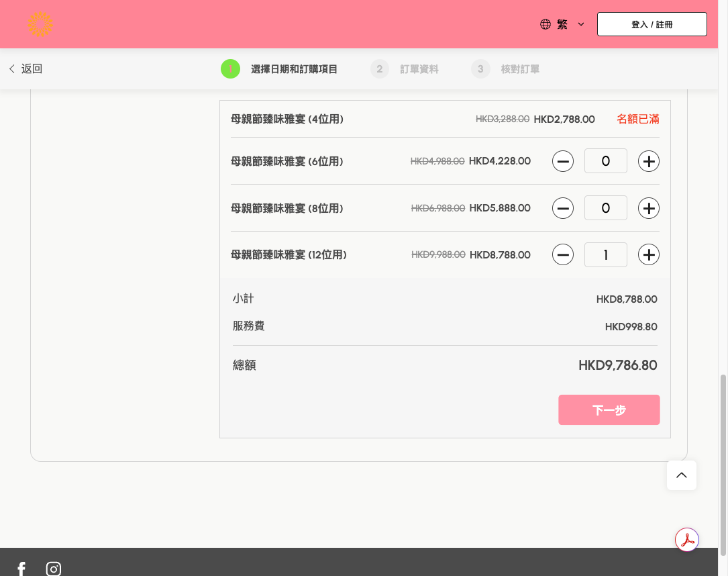728x576 pixels.
Task: Increase quantity for 8位用 set
Action: pos(649,208)
